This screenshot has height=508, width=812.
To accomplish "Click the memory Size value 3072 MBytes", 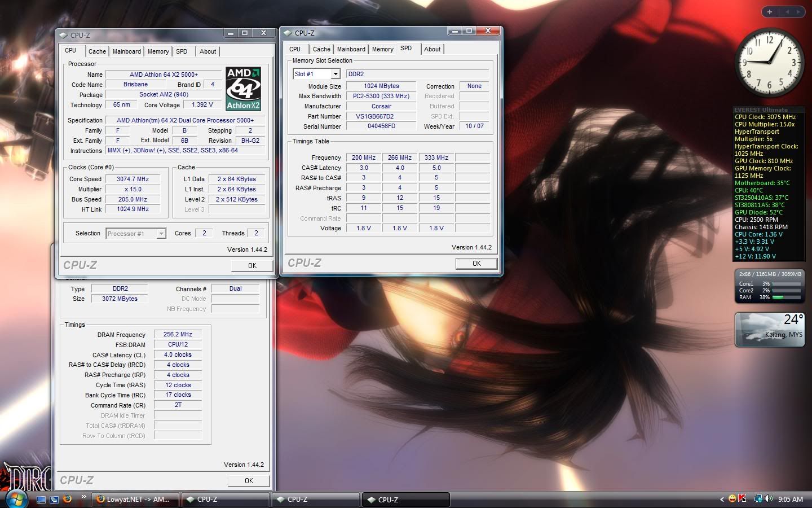I will click(120, 299).
